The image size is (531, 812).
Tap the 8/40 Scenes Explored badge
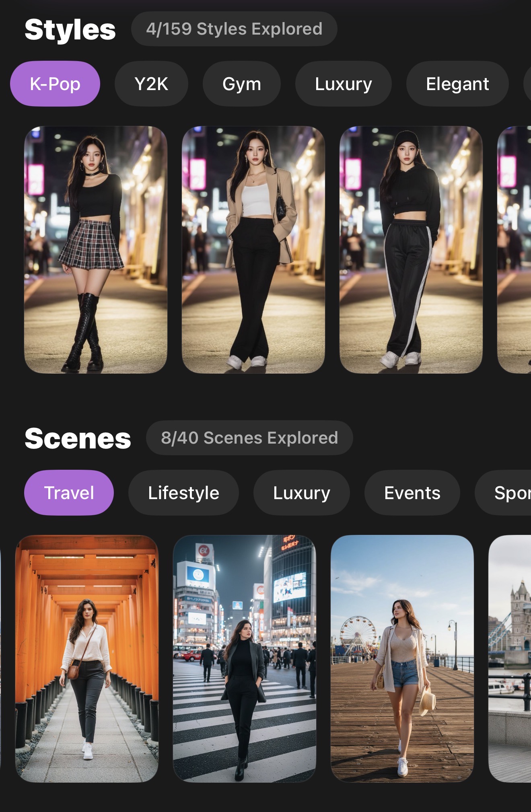249,438
